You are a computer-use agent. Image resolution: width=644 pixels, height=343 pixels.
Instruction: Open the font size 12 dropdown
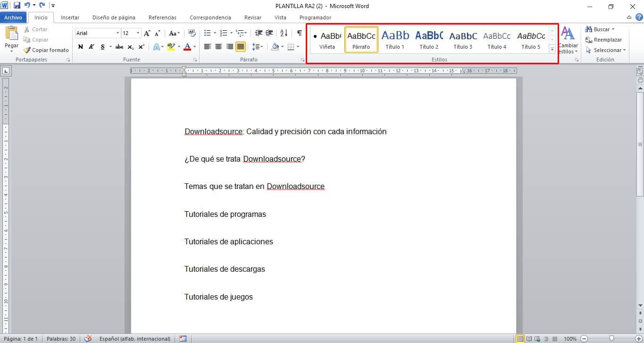pos(138,33)
